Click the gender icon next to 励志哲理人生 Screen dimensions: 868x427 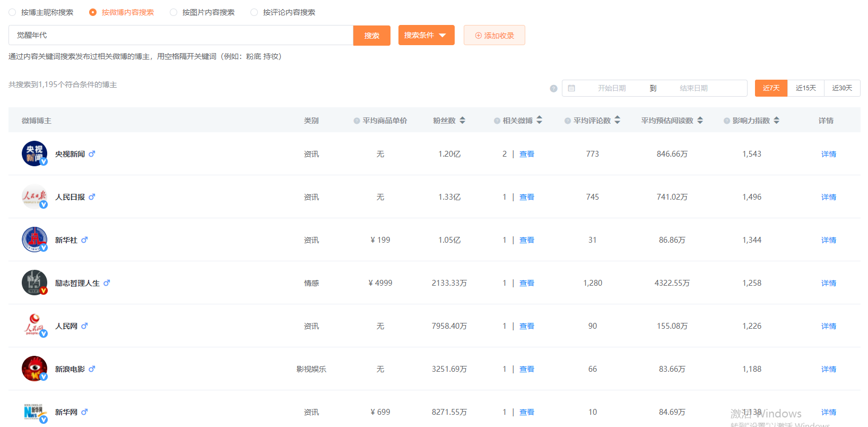pos(107,283)
